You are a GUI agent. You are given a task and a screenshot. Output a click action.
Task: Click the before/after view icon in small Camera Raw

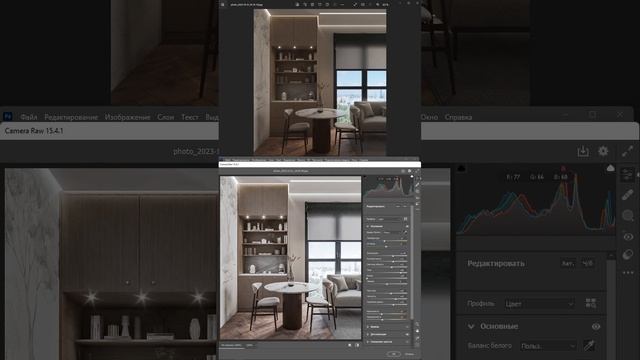tap(350, 345)
